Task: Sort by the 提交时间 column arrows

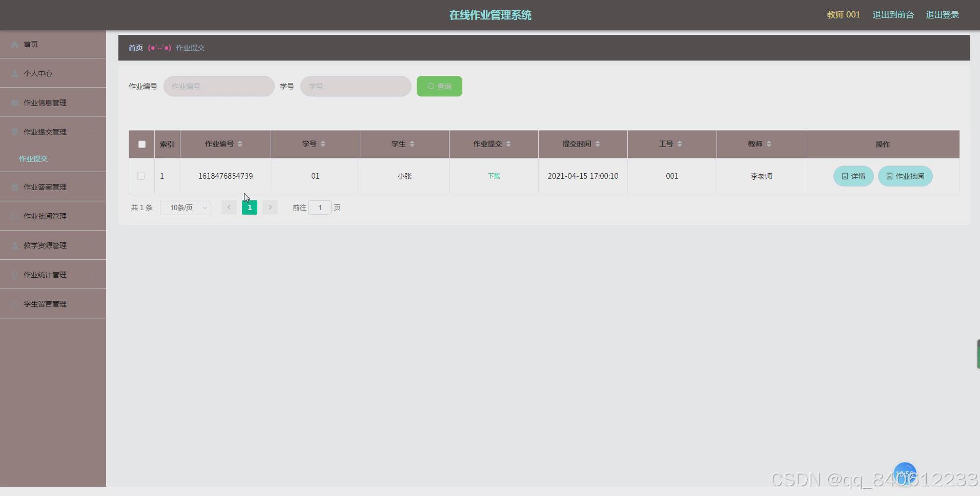Action: [x=598, y=144]
